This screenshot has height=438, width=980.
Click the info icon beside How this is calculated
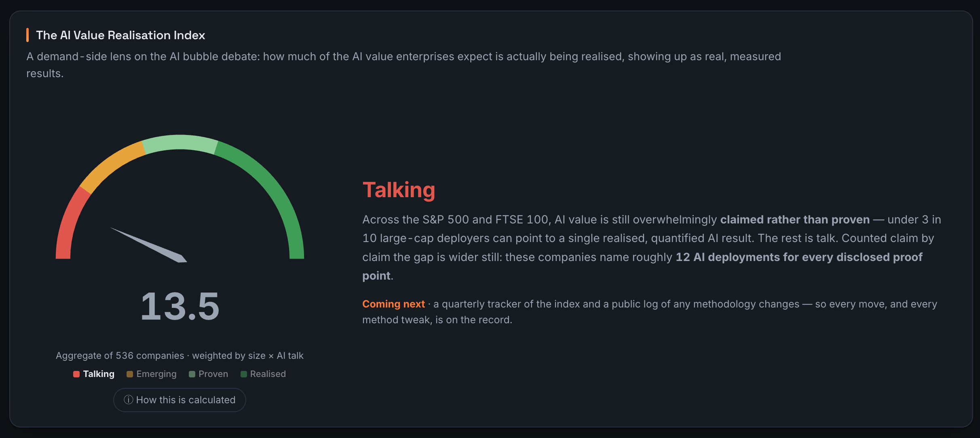tap(128, 400)
